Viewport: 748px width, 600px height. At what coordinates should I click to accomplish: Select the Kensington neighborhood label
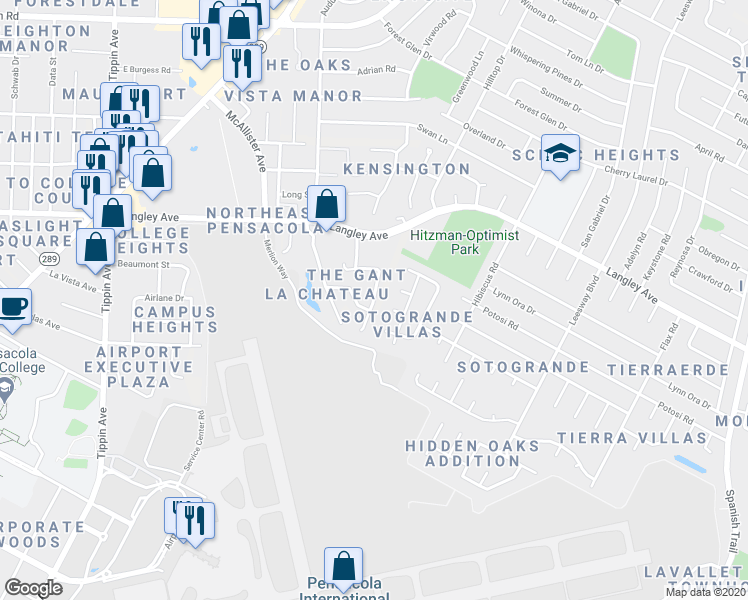(406, 170)
